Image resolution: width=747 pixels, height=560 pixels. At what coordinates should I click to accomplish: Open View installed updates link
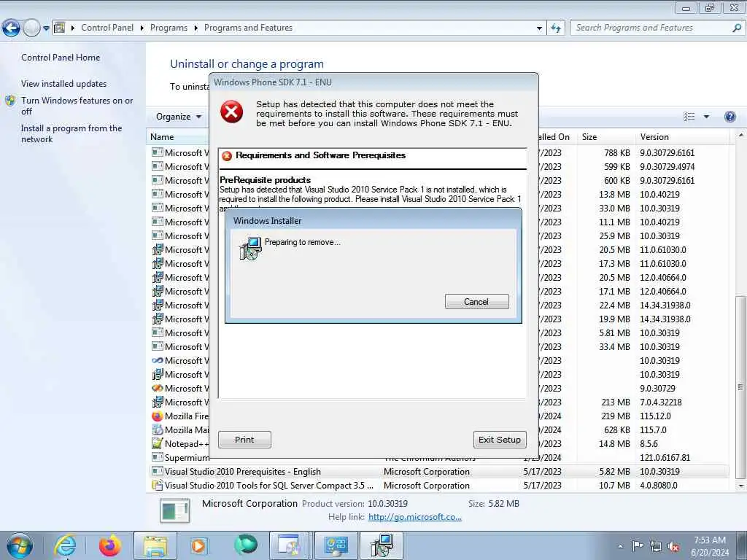pos(64,83)
